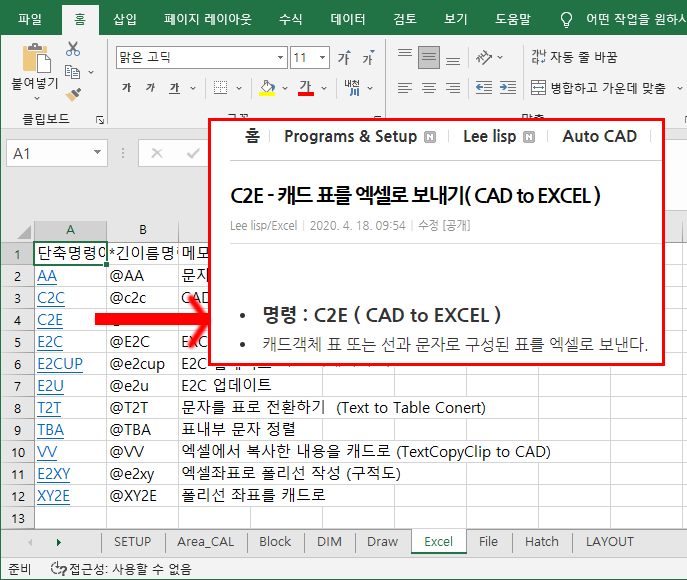Open the 삽입 ribbon tab
Viewport: 687px width, 580px height.
point(125,19)
